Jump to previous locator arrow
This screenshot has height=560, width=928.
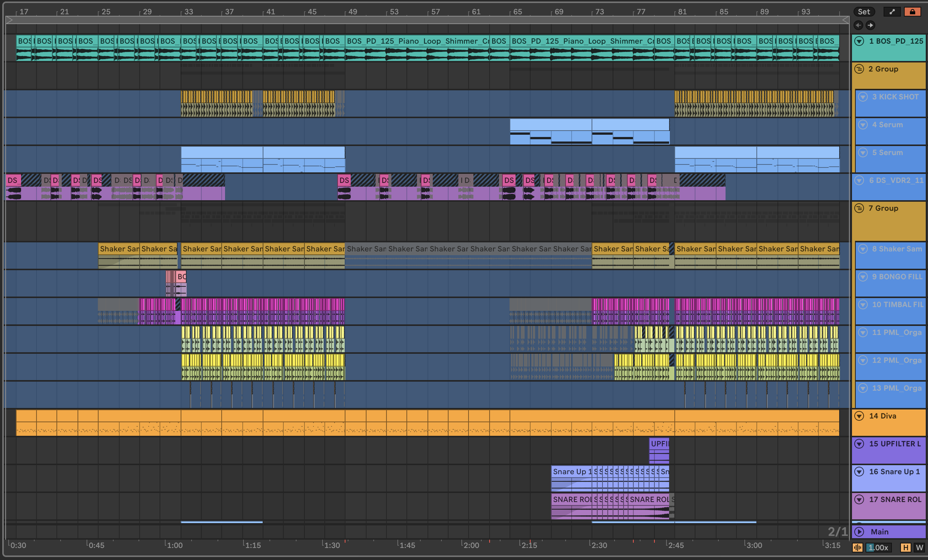[x=858, y=25]
